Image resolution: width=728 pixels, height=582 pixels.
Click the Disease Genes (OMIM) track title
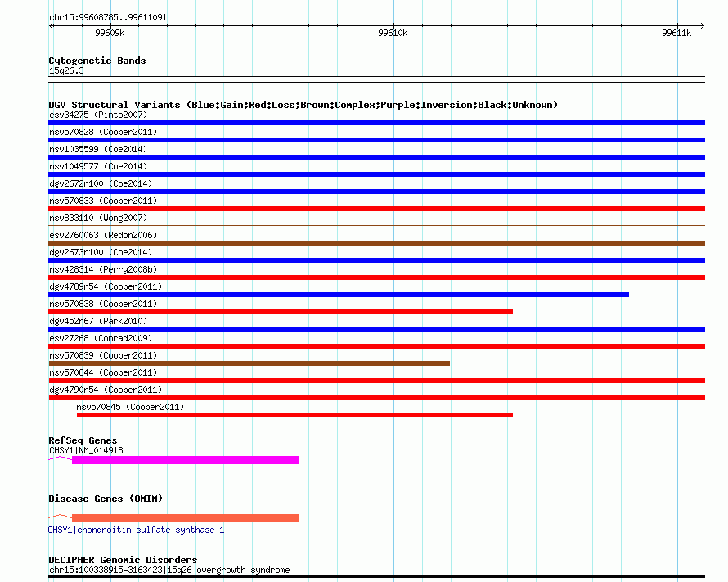point(106,499)
